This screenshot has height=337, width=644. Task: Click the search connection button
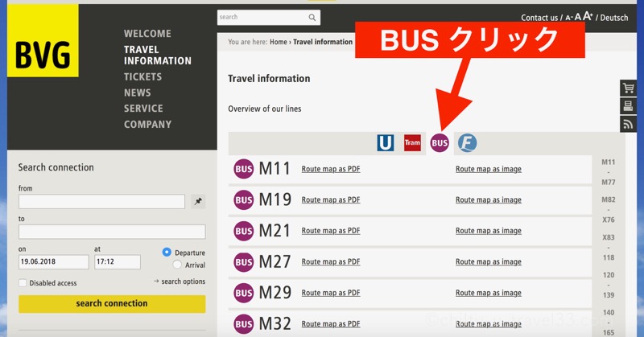pyautogui.click(x=112, y=304)
